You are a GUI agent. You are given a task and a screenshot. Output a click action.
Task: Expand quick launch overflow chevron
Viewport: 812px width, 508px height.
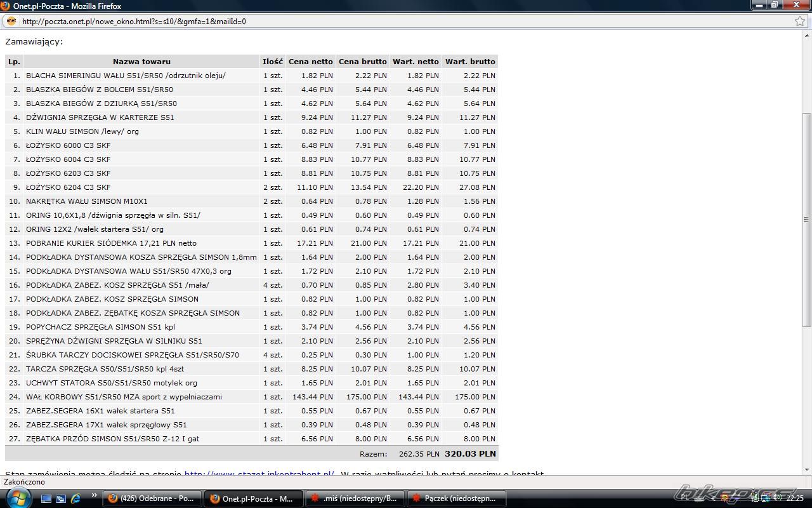pos(95,495)
